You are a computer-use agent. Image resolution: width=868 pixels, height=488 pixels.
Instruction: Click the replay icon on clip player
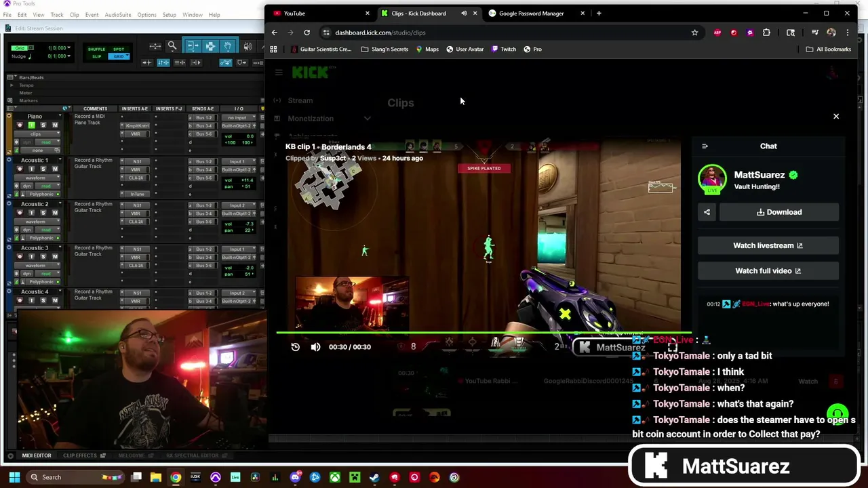(296, 347)
